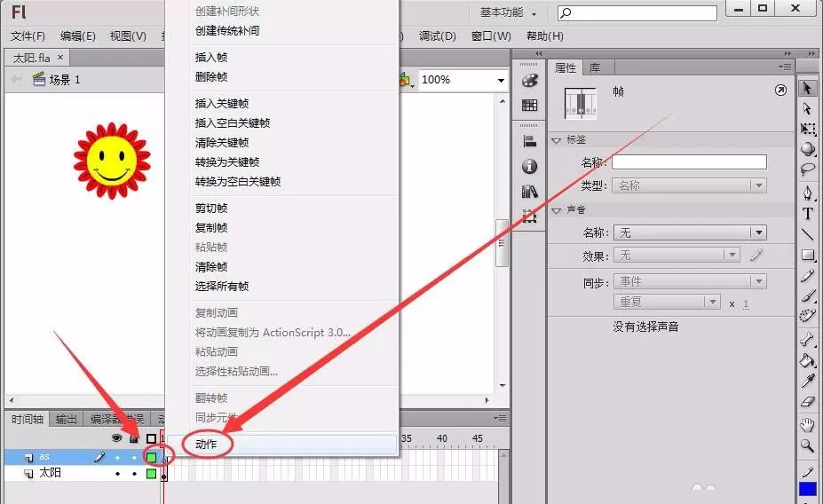Select the Rectangle tool
Image resolution: width=823 pixels, height=504 pixels.
point(807,255)
